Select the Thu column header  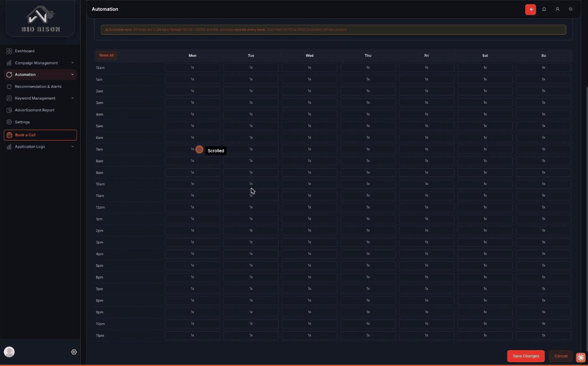pyautogui.click(x=368, y=56)
